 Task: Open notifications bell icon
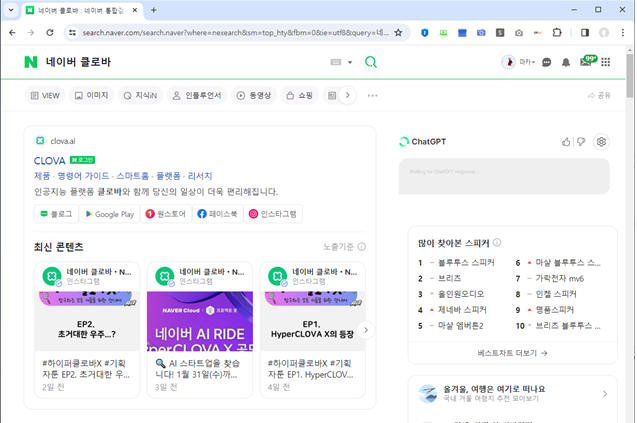(566, 62)
